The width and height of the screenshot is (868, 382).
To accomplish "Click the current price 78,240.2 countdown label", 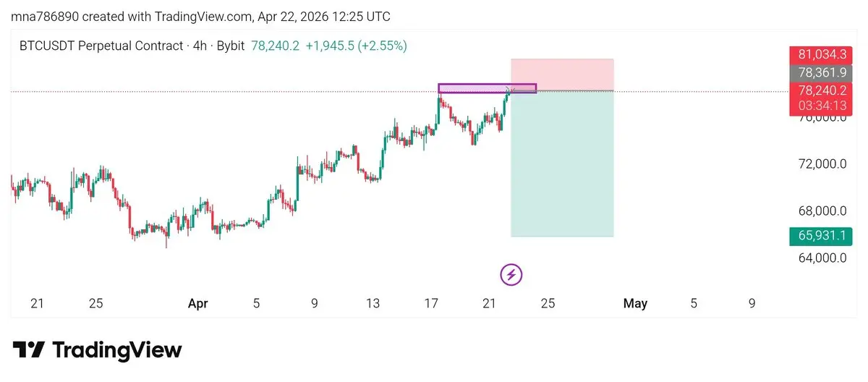I will pos(822,98).
